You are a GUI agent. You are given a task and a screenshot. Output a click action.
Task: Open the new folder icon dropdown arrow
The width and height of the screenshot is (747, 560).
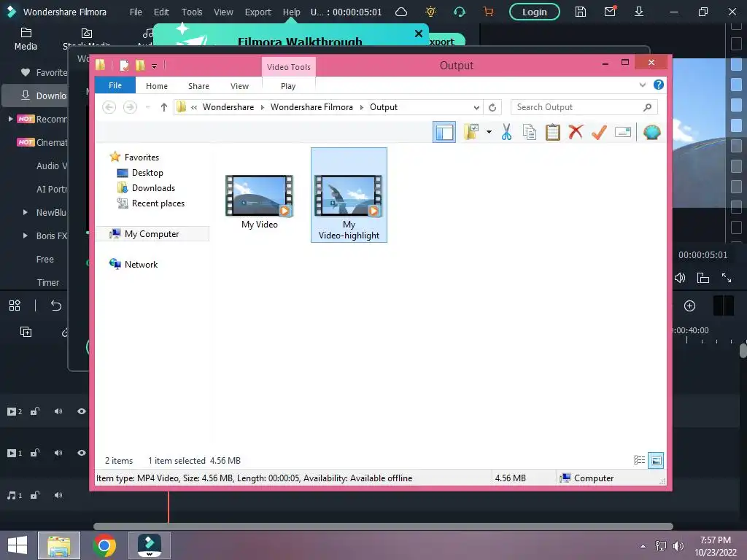click(x=489, y=132)
